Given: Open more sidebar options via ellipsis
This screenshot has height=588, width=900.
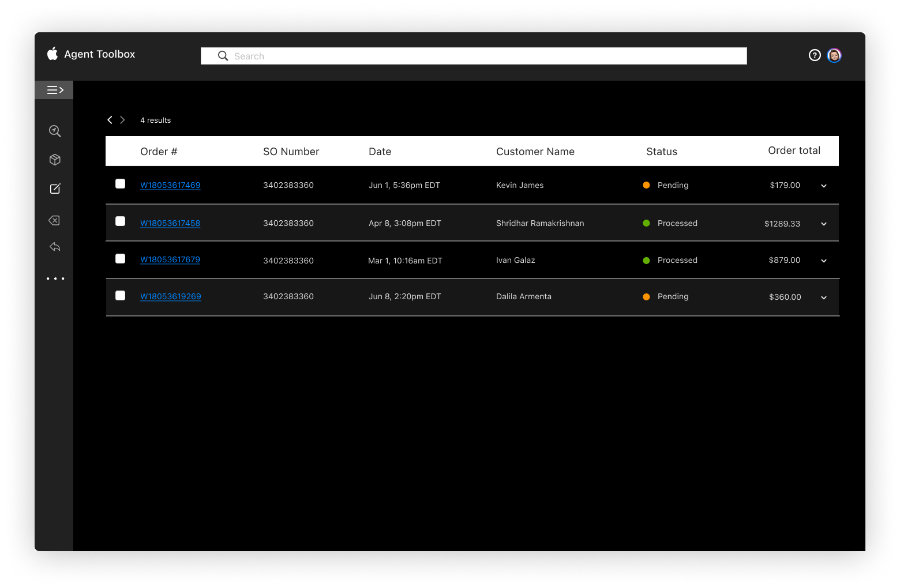Looking at the screenshot, I should [x=55, y=278].
